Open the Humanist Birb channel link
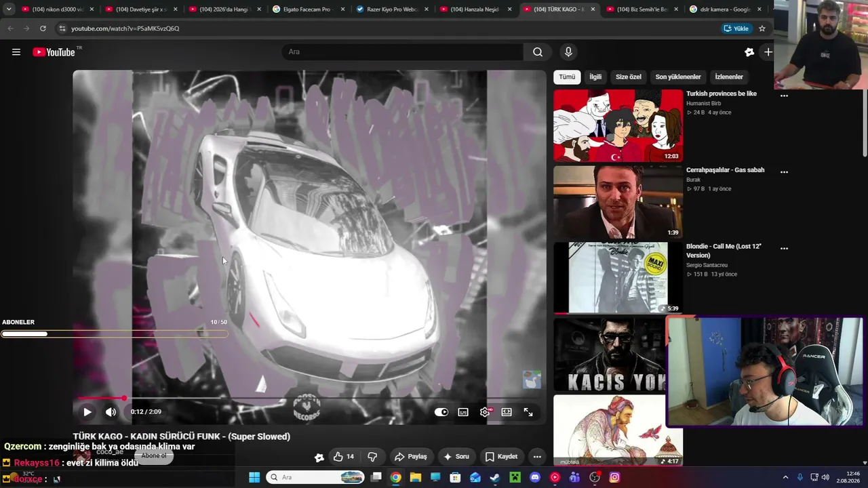 click(x=703, y=103)
